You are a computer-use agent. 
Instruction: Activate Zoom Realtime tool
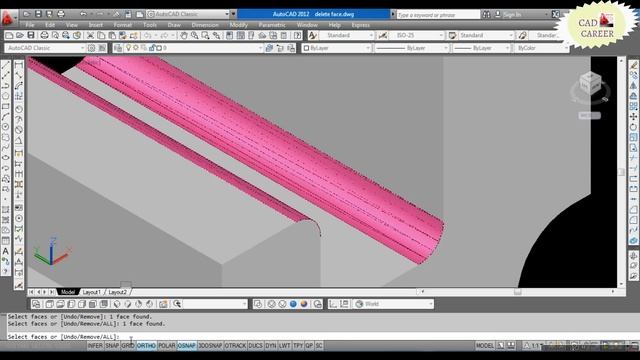click(x=194, y=36)
